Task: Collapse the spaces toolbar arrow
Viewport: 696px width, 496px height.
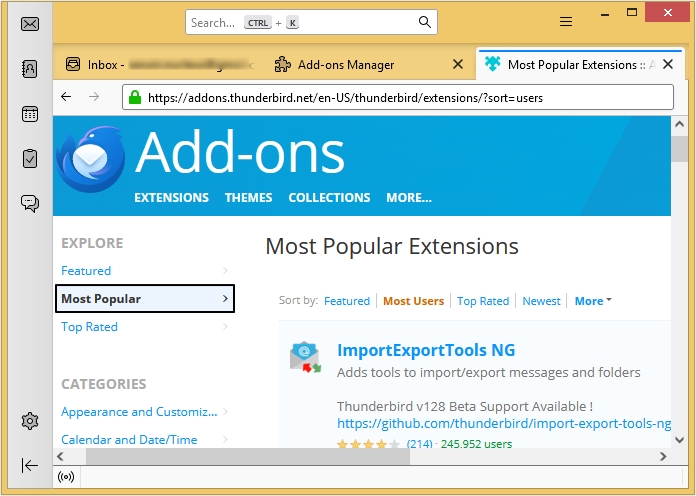Action: 30,465
